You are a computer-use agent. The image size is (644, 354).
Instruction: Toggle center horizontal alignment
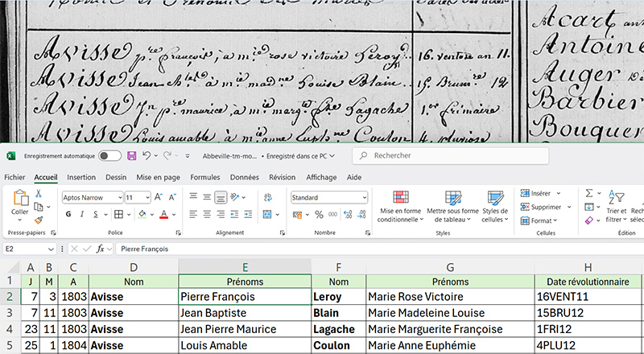point(207,214)
